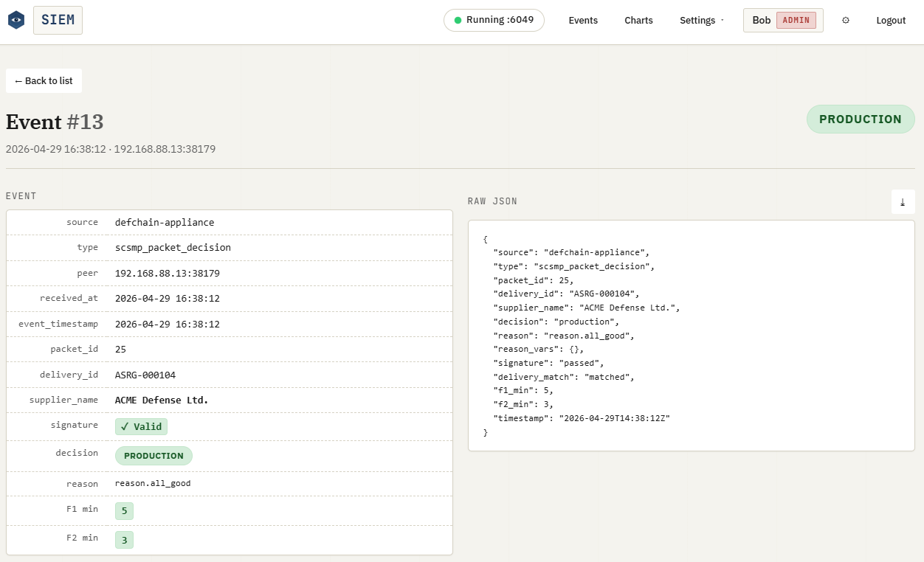
Task: Select peer value 192.168.88.13:38179 in table
Action: 167,273
